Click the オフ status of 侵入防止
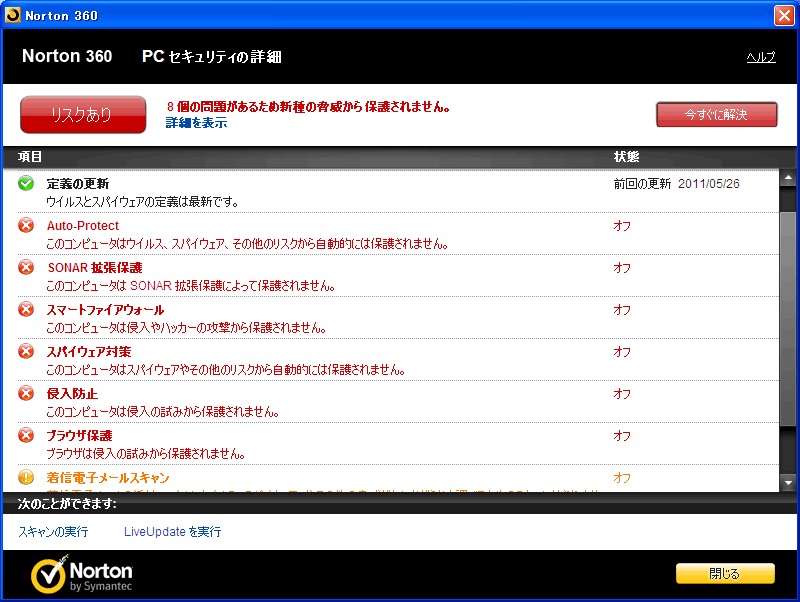 pyautogui.click(x=622, y=394)
